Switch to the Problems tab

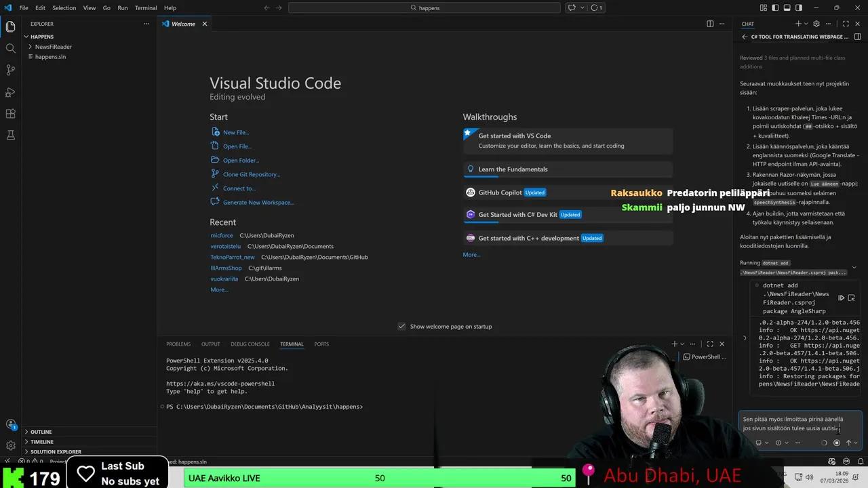[x=178, y=344]
